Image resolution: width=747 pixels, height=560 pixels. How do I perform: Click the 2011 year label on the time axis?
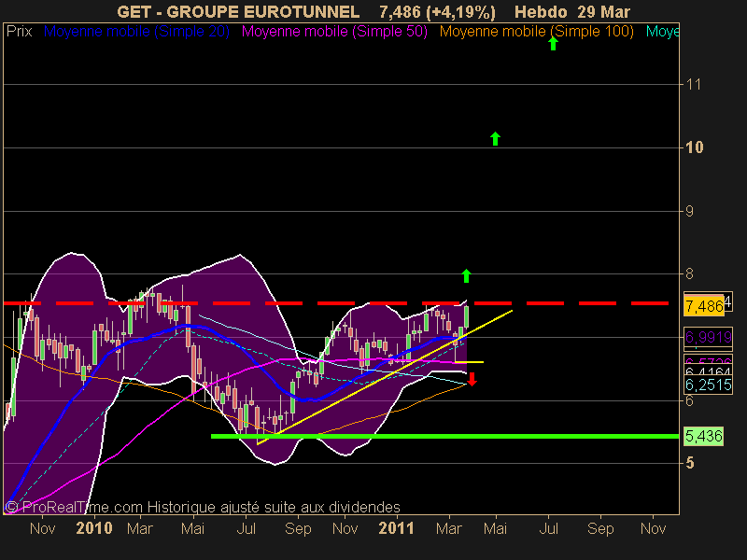396,528
